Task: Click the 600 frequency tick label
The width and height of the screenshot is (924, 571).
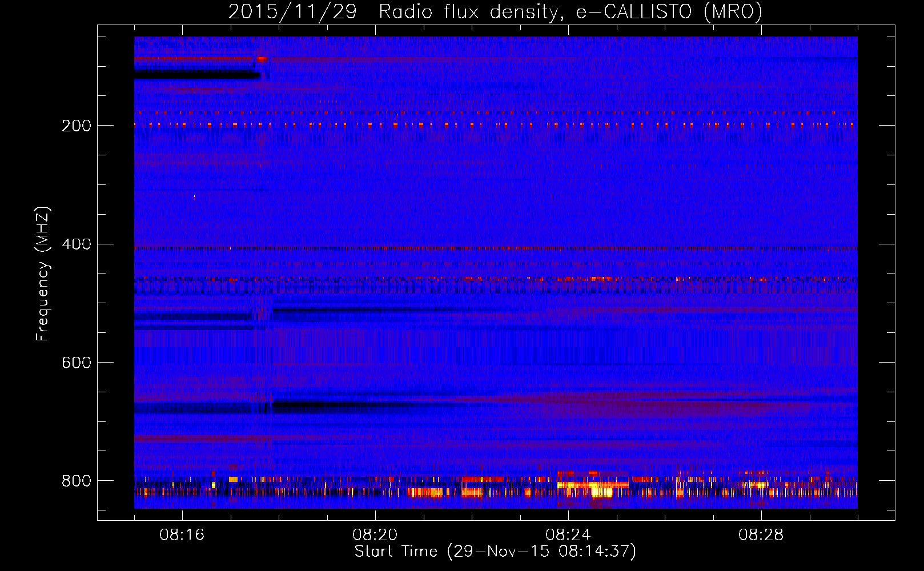Action: (x=77, y=363)
